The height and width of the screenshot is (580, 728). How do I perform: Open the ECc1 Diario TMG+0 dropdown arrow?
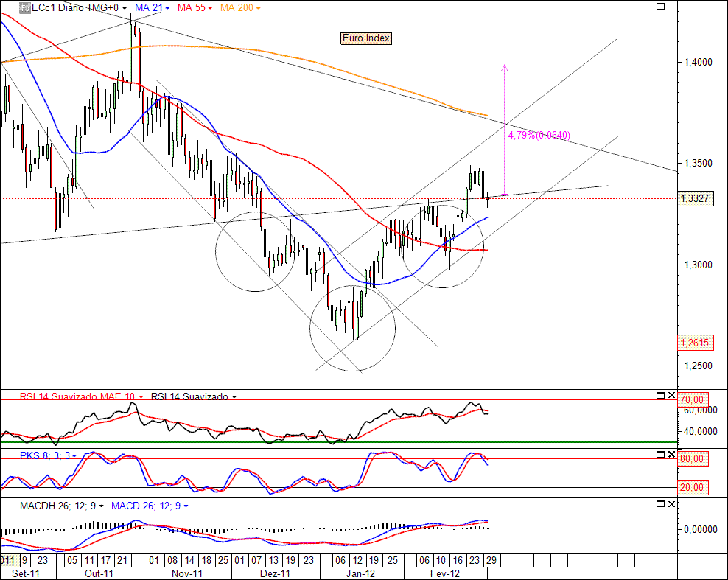click(x=125, y=8)
